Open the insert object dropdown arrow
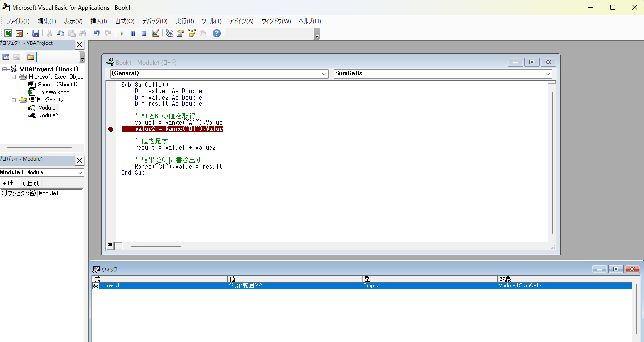 [27, 33]
